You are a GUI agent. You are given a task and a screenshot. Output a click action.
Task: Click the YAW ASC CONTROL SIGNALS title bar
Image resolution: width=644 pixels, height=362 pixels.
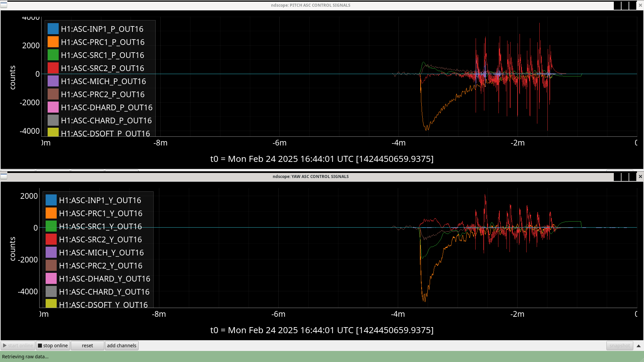pyautogui.click(x=311, y=176)
